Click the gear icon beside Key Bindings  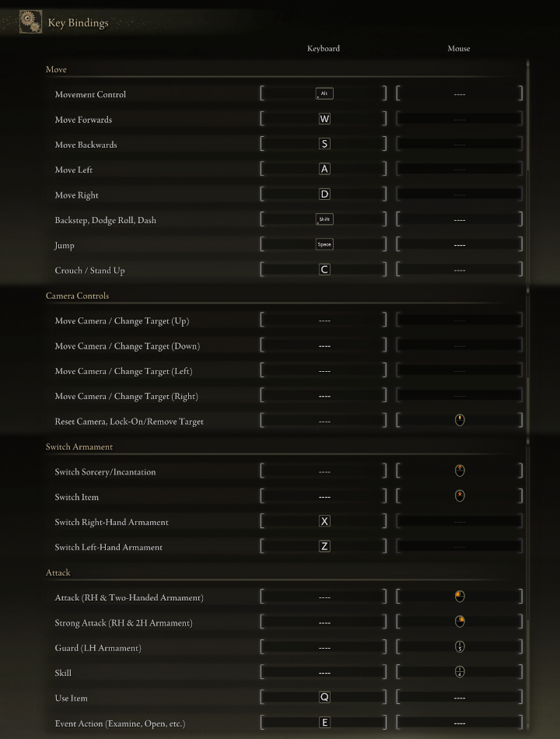click(x=30, y=22)
